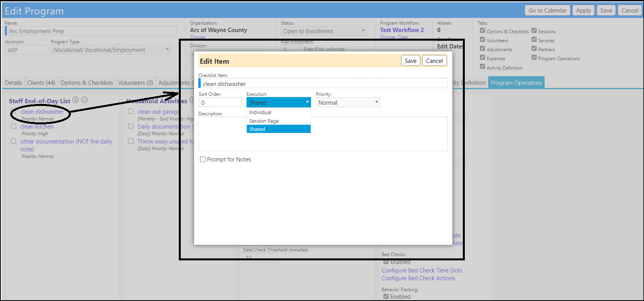Open the clean dishwasher item
Image resolution: width=644 pixels, height=301 pixels.
(x=42, y=112)
